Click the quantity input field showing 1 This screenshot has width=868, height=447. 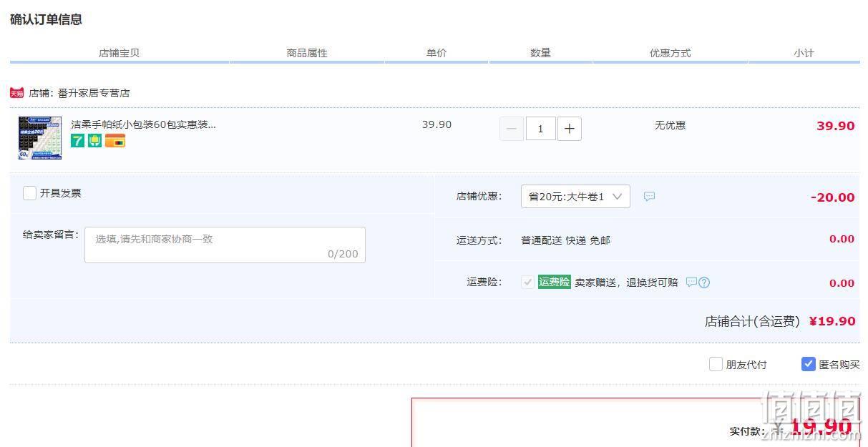[540, 129]
